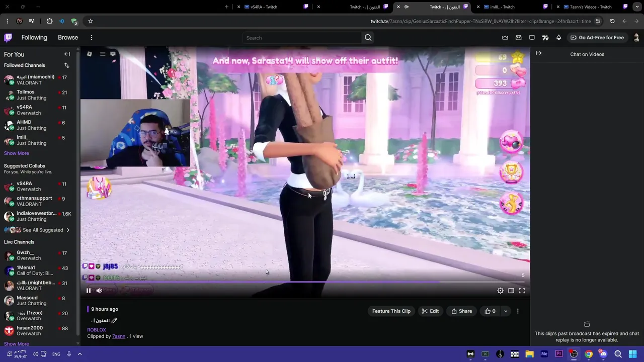This screenshot has width=644, height=362.
Task: Collapse the Chat on Videos panel
Action: [538, 53]
